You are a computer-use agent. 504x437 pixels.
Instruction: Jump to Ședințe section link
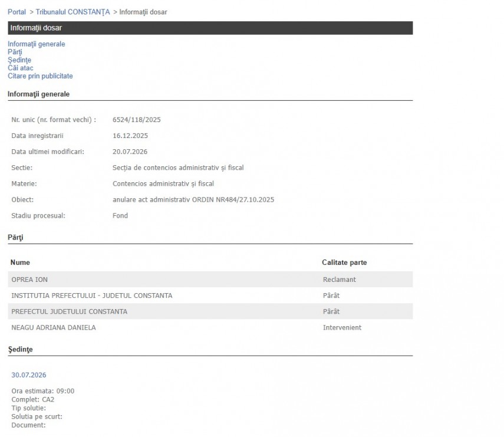coord(19,60)
